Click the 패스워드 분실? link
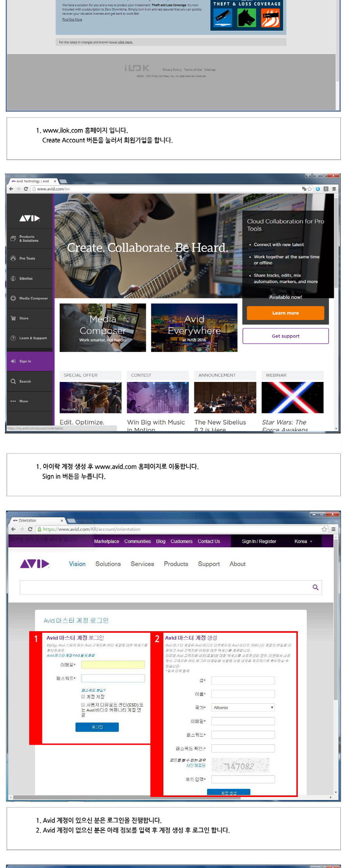This screenshot has width=347, height=868. click(93, 690)
